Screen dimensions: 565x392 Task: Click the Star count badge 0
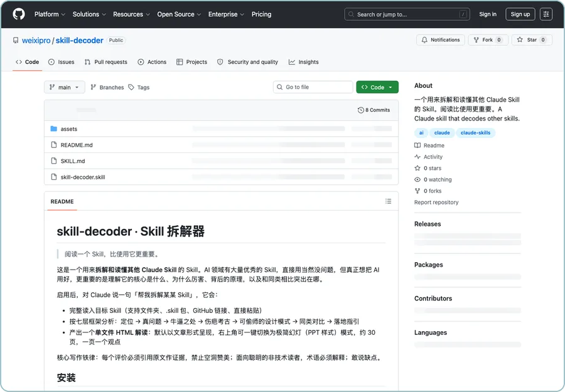click(x=542, y=40)
